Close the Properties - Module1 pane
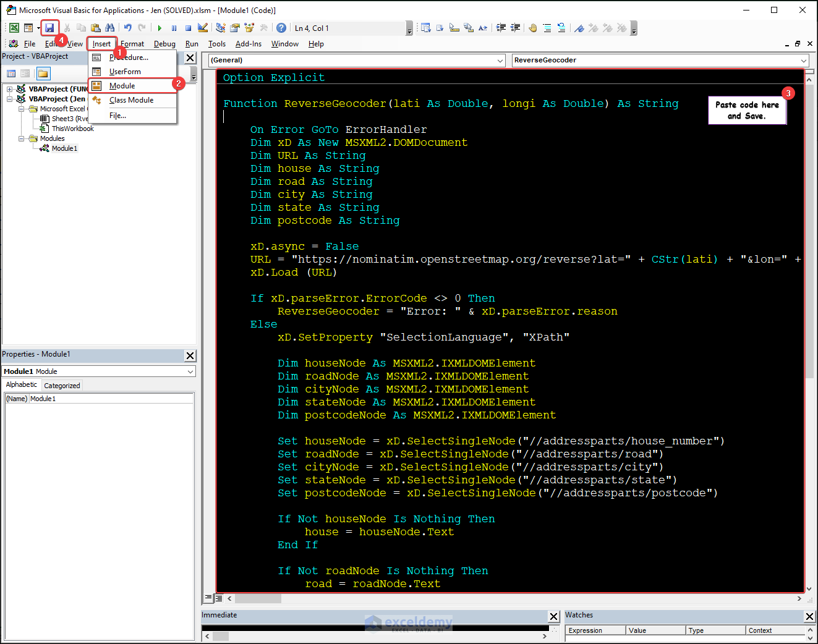Image resolution: width=818 pixels, height=644 pixels. (x=190, y=355)
